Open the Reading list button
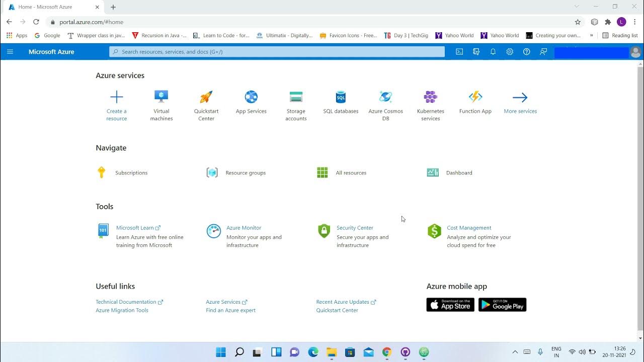Viewport: 644px width, 362px height. (x=620, y=36)
